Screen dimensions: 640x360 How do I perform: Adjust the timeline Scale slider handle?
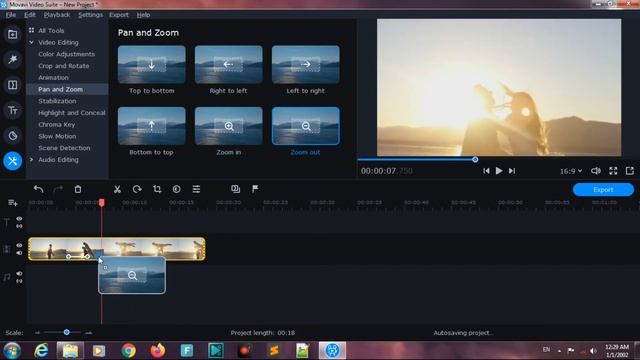tap(67, 332)
